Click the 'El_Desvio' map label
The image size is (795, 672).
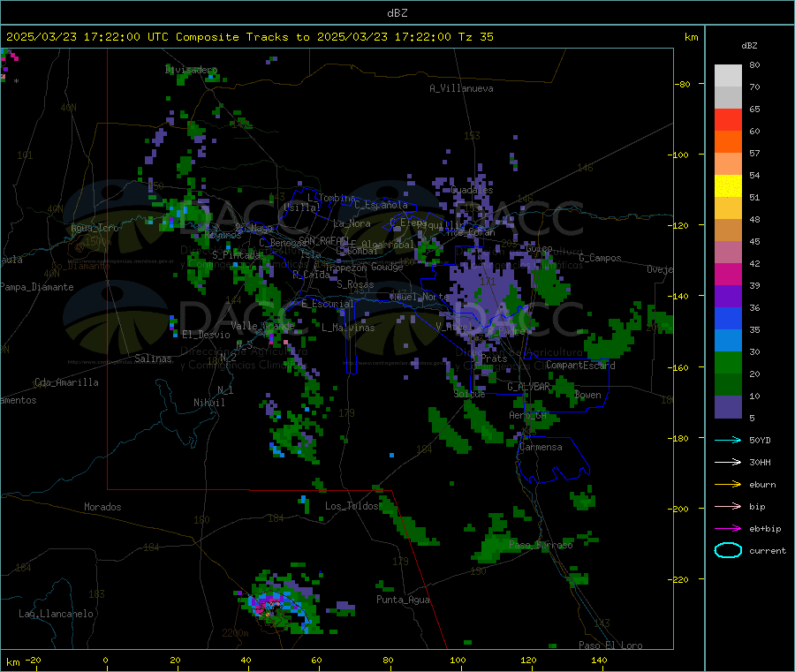206,335
